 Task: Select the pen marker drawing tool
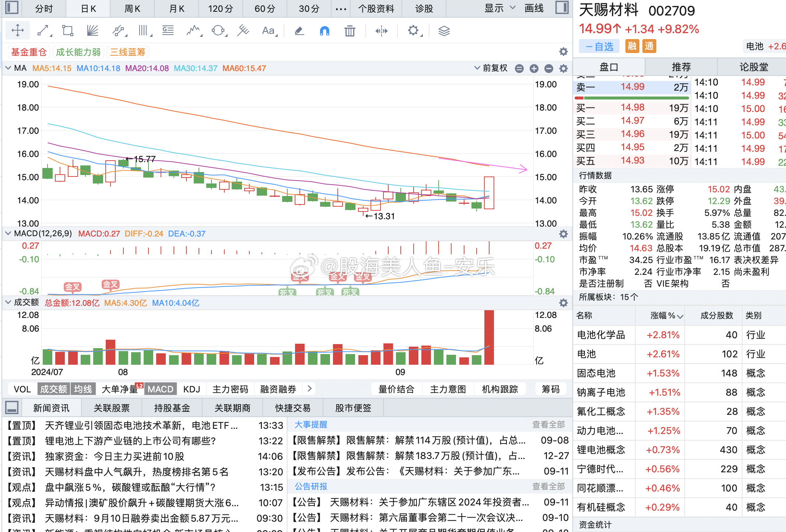(299, 31)
